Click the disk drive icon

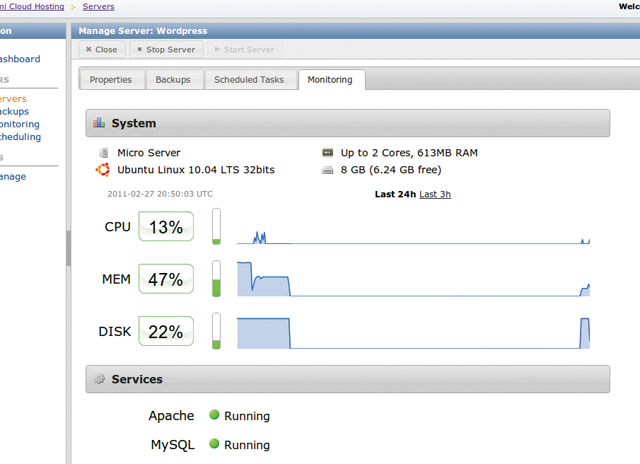point(327,170)
